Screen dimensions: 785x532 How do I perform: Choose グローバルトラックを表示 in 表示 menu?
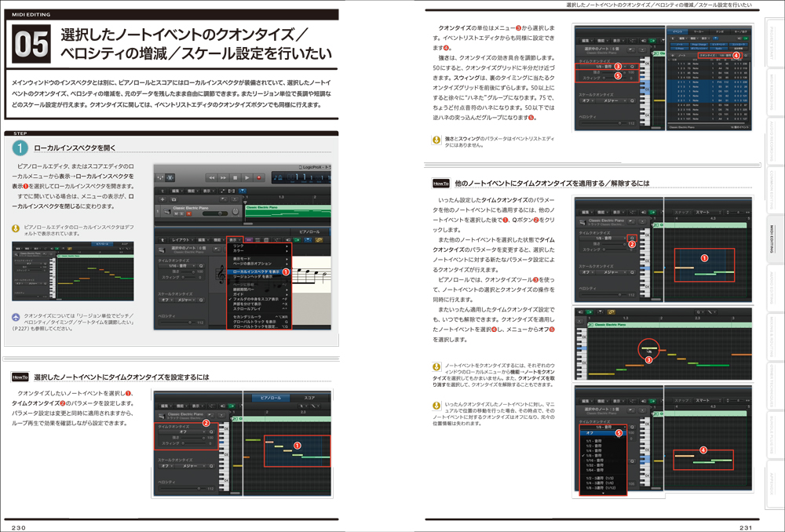click(x=259, y=321)
